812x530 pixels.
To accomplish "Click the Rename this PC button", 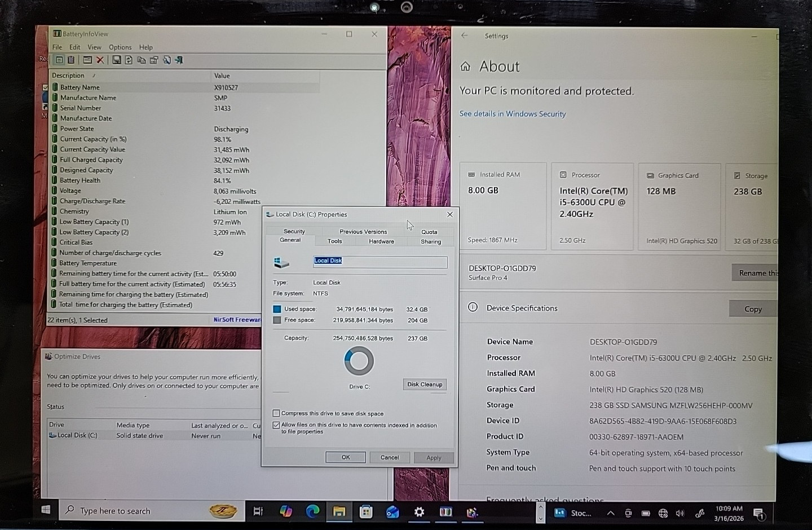I will tap(755, 273).
